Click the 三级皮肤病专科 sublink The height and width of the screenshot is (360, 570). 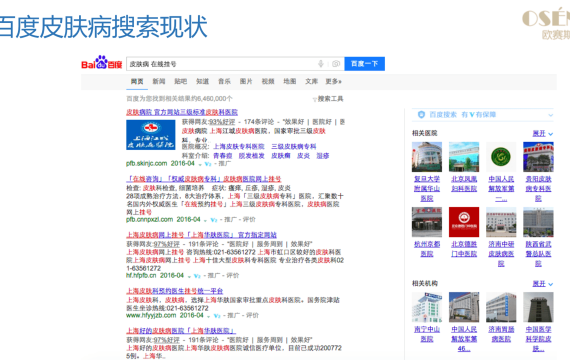pos(294,147)
